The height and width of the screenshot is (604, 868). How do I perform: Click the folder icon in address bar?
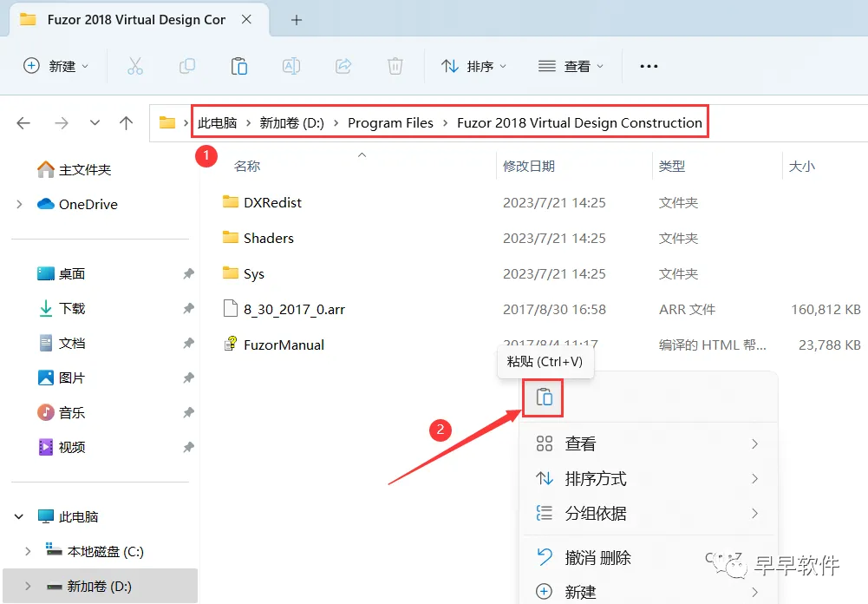[167, 122]
